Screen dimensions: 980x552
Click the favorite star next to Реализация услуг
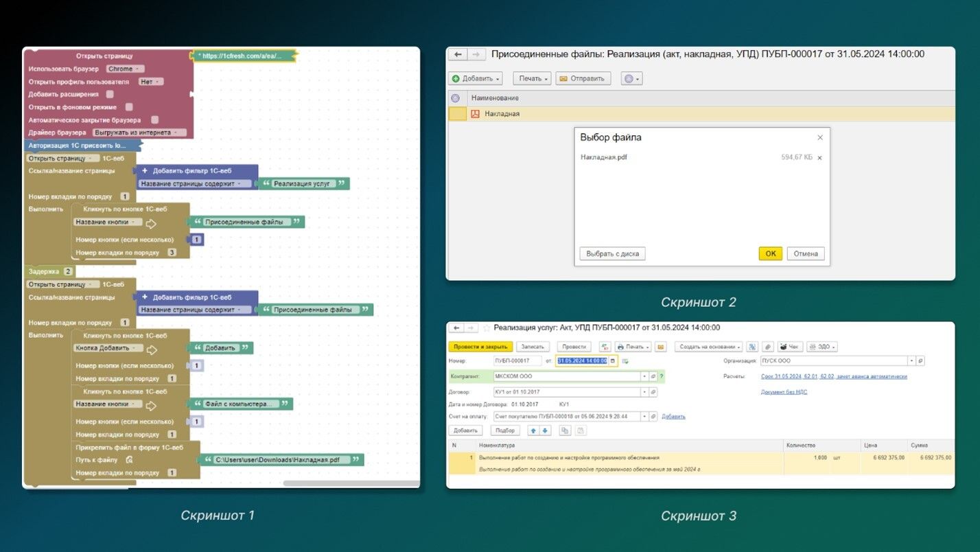[487, 328]
